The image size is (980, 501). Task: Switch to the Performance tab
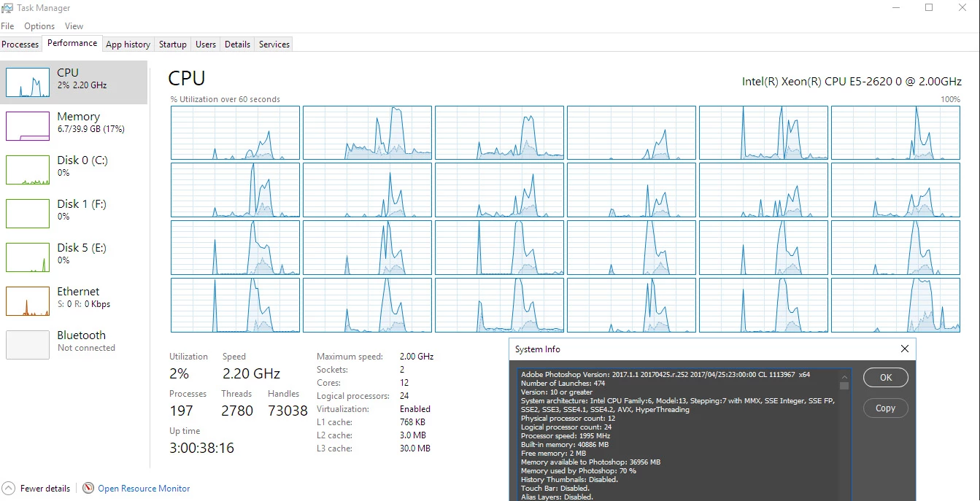click(72, 44)
